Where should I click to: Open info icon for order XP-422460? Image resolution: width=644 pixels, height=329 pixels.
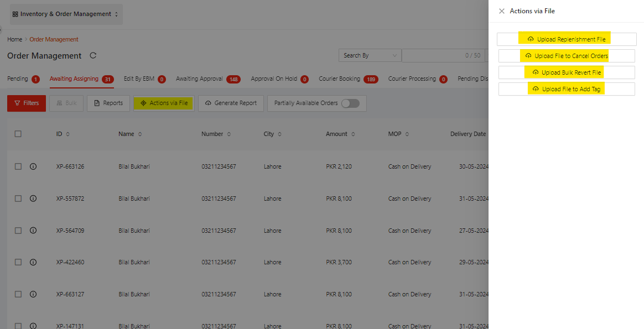click(33, 262)
